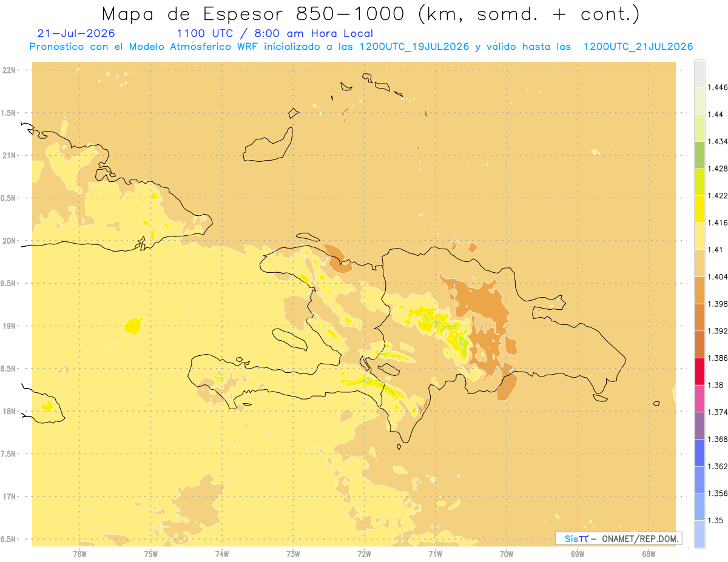Pick the light gray swatch above 1.446

pos(699,73)
